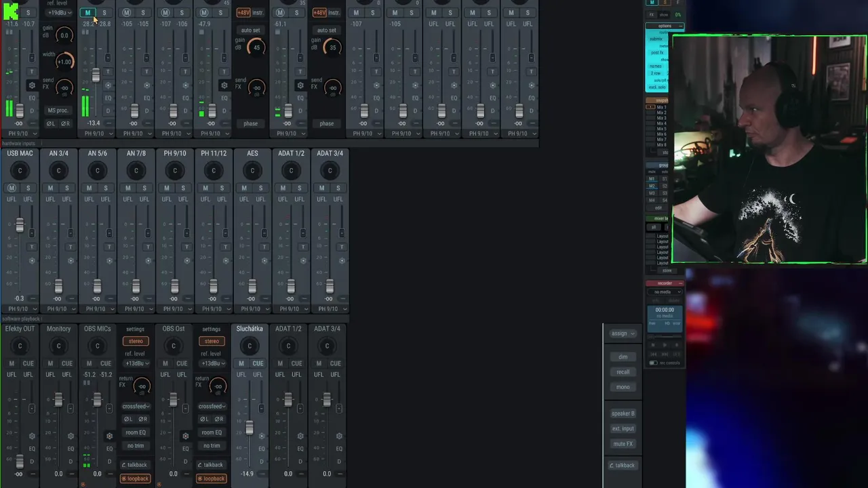
Task: Click the gain knob showing 45
Action: 256,47
